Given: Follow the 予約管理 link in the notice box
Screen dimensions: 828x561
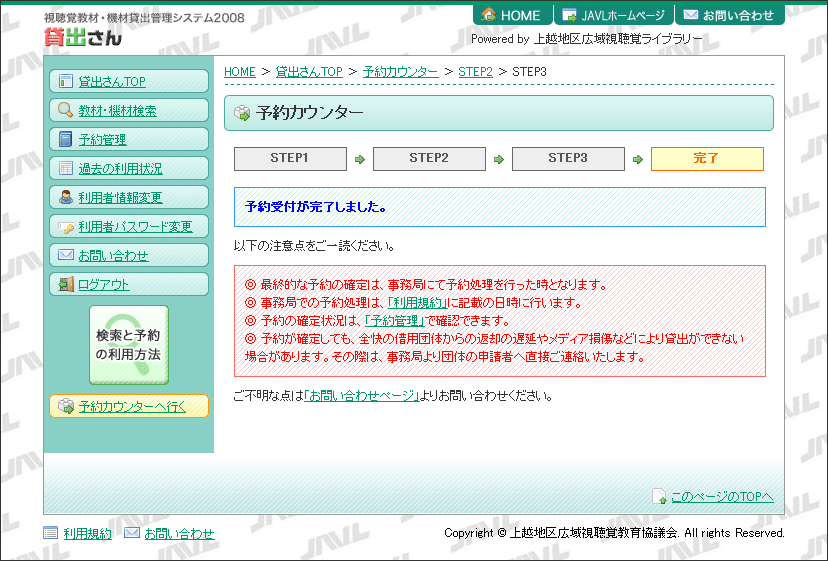Looking at the screenshot, I should [x=396, y=321].
